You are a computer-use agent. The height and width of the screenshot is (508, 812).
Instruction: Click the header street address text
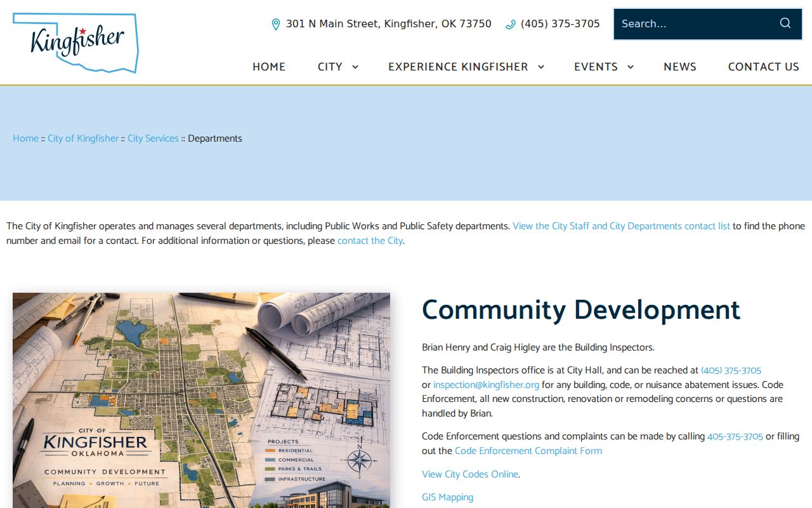coord(388,24)
